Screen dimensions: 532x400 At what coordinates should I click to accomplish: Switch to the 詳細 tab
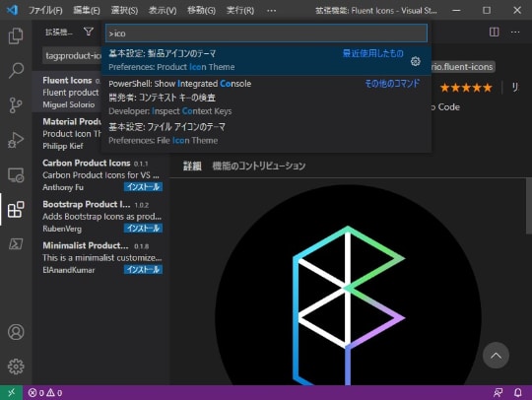coord(192,166)
